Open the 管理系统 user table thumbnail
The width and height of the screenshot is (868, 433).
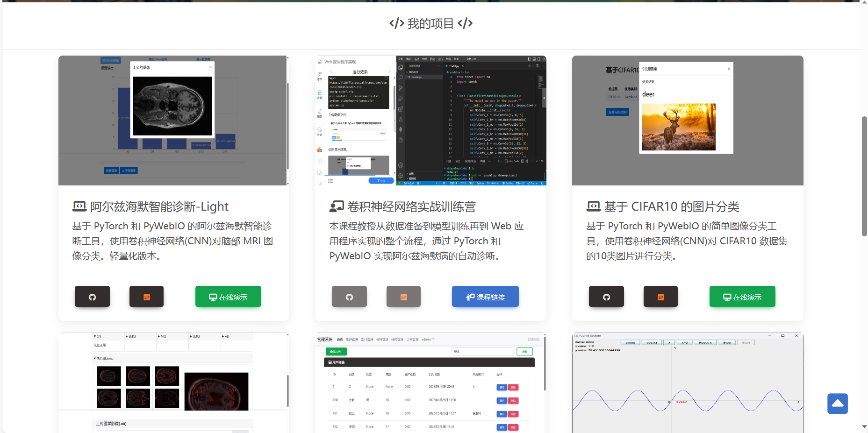point(430,383)
